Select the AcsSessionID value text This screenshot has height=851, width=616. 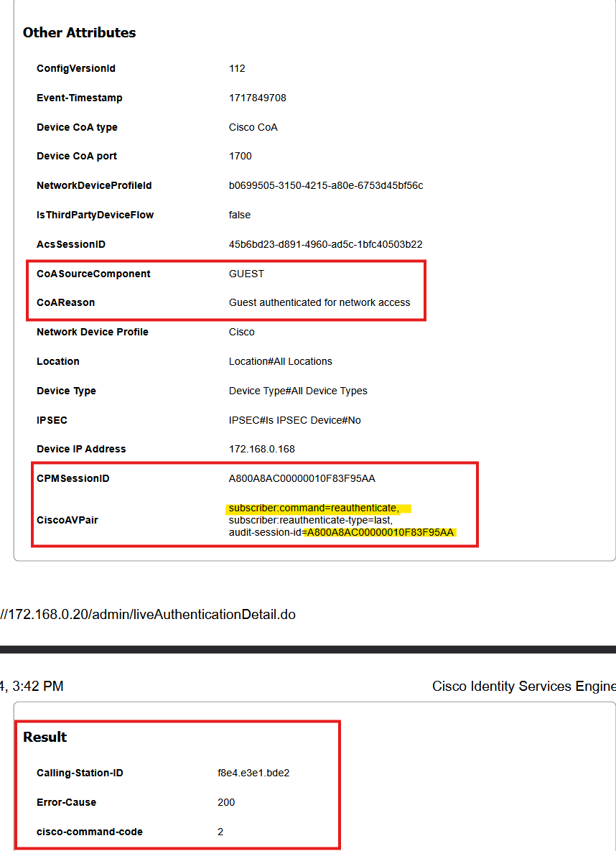[x=325, y=245]
